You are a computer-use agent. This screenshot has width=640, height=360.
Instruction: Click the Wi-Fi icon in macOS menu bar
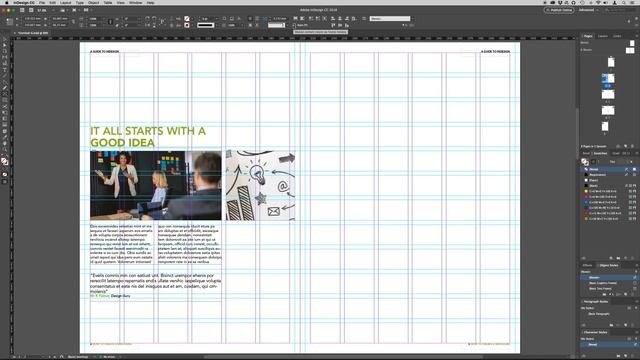(x=598, y=2)
